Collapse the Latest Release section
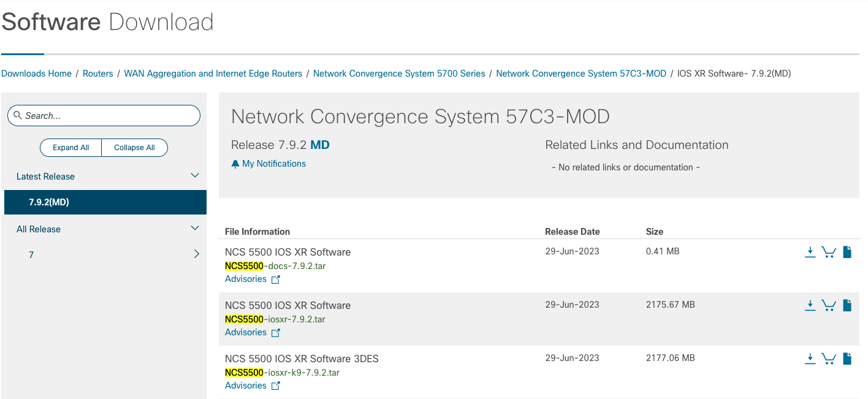The height and width of the screenshot is (399, 868). (194, 175)
